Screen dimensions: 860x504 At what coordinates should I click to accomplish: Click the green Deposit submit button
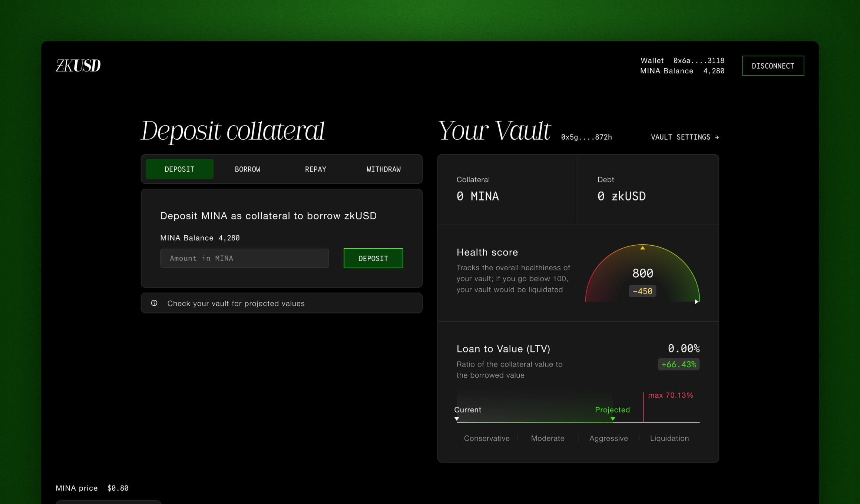(x=373, y=258)
